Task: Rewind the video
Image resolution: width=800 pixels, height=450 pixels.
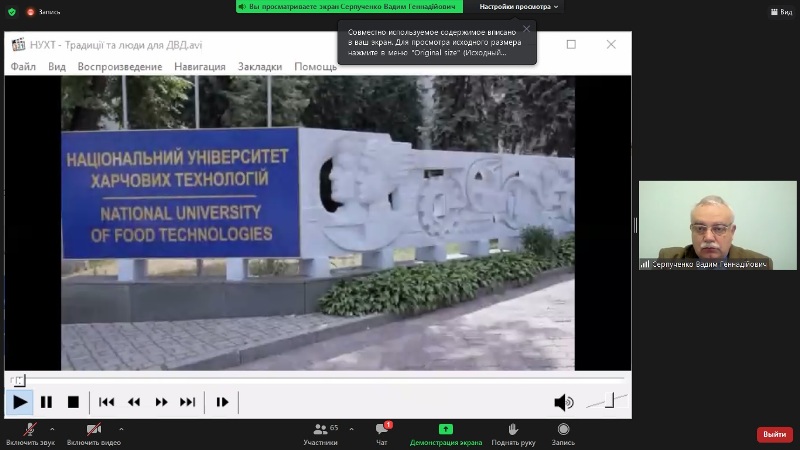Action: 134,402
